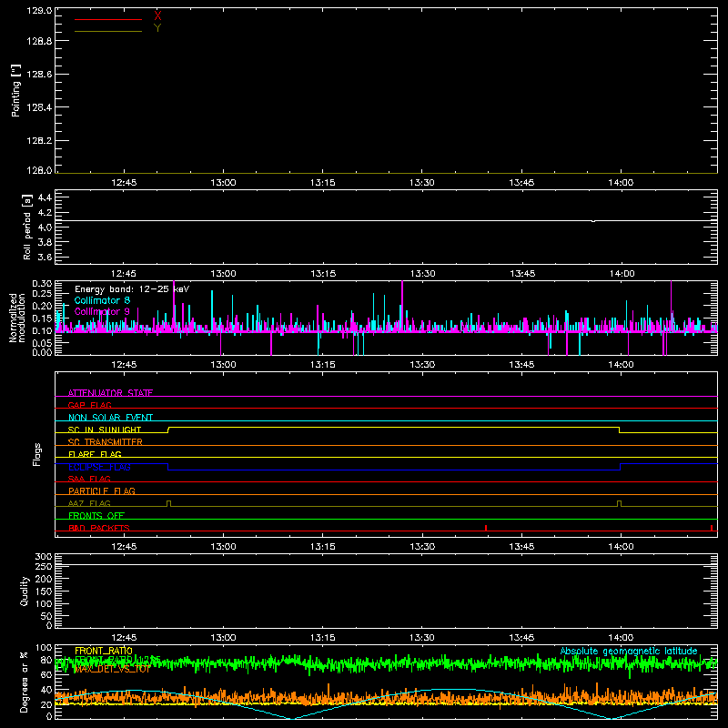Screen dimensions: 728x728
Task: Click 13:45 time label under Pointing plot
Action: pos(521,183)
